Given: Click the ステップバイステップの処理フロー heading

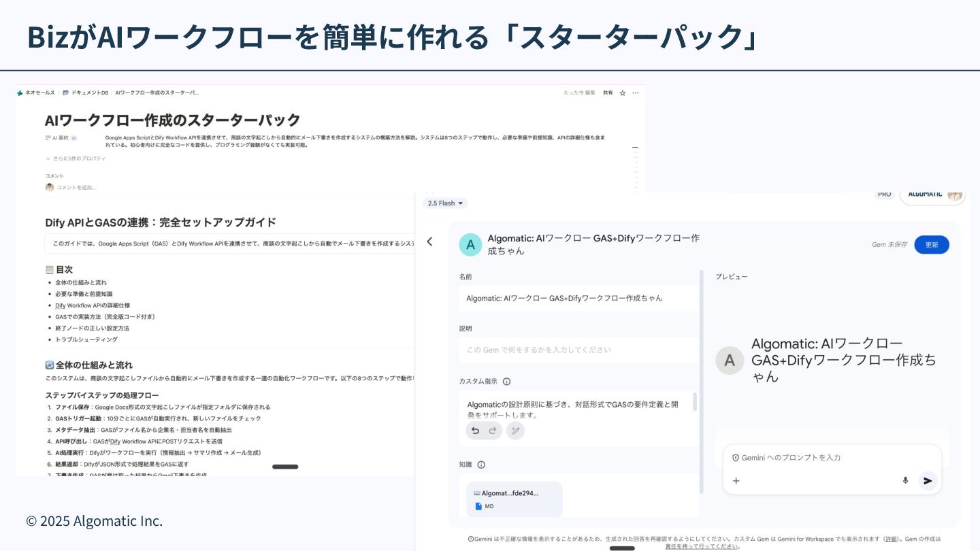Looking at the screenshot, I should [102, 395].
